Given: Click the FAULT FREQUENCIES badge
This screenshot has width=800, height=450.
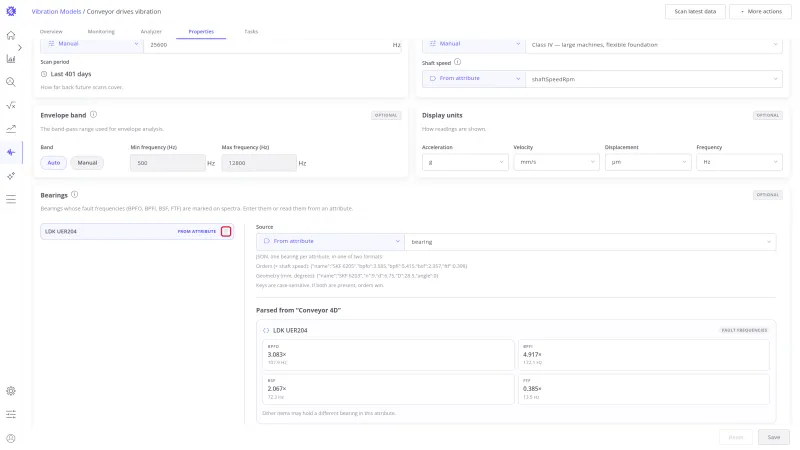Looking at the screenshot, I should [744, 331].
